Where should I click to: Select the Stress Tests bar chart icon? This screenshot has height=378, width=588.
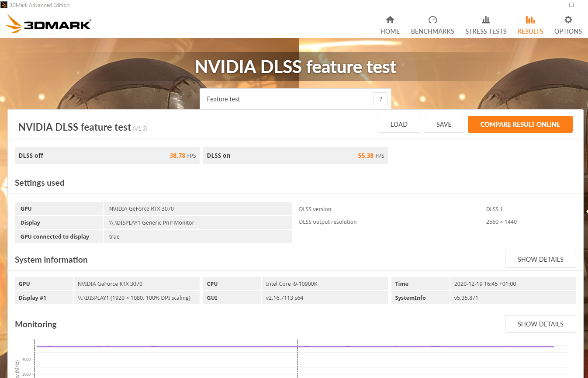coord(486,20)
